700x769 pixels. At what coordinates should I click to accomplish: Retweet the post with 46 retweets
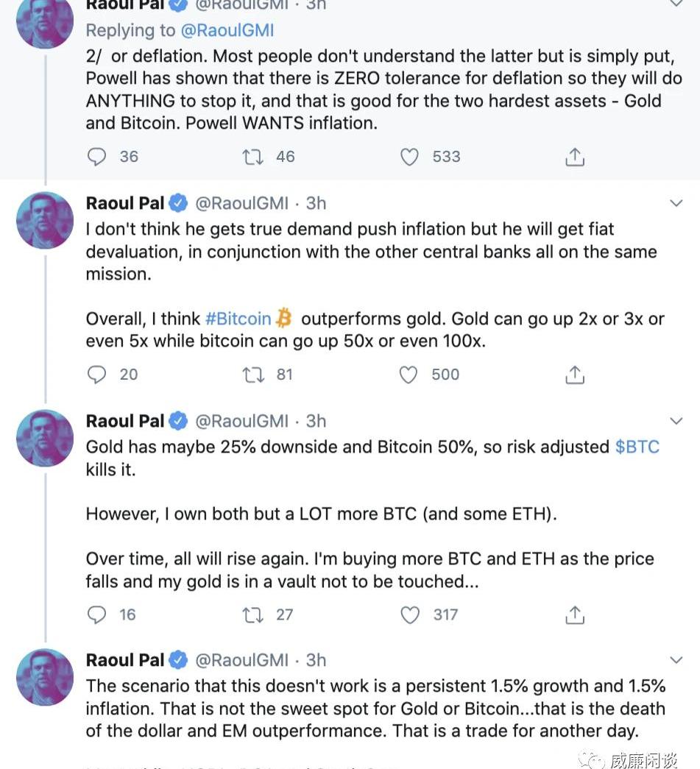click(x=253, y=157)
